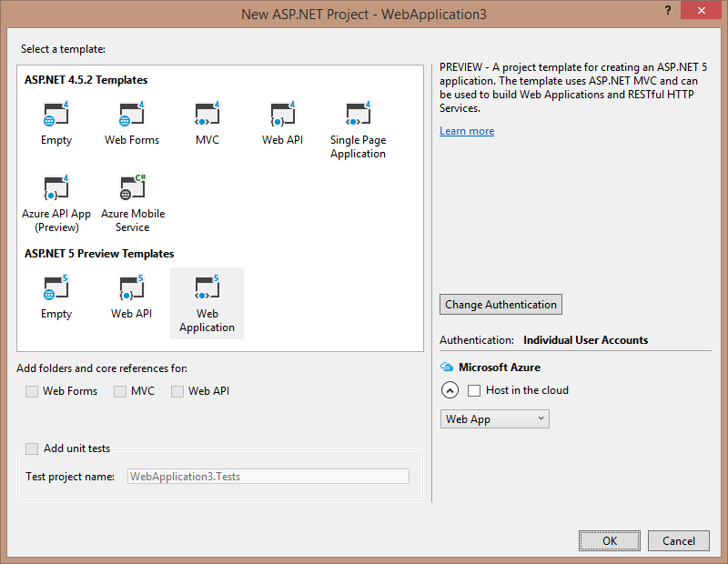
Task: Click the Change Authentication button
Action: (x=501, y=305)
